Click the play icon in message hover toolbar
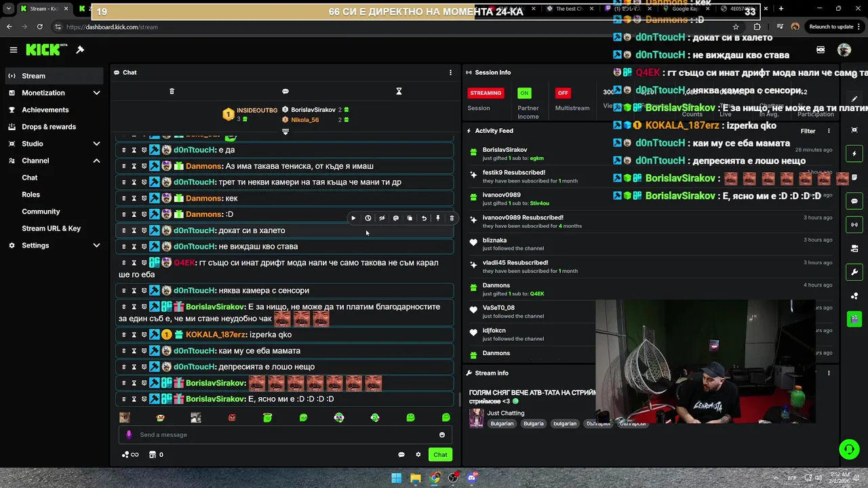The image size is (868, 488). pyautogui.click(x=353, y=218)
